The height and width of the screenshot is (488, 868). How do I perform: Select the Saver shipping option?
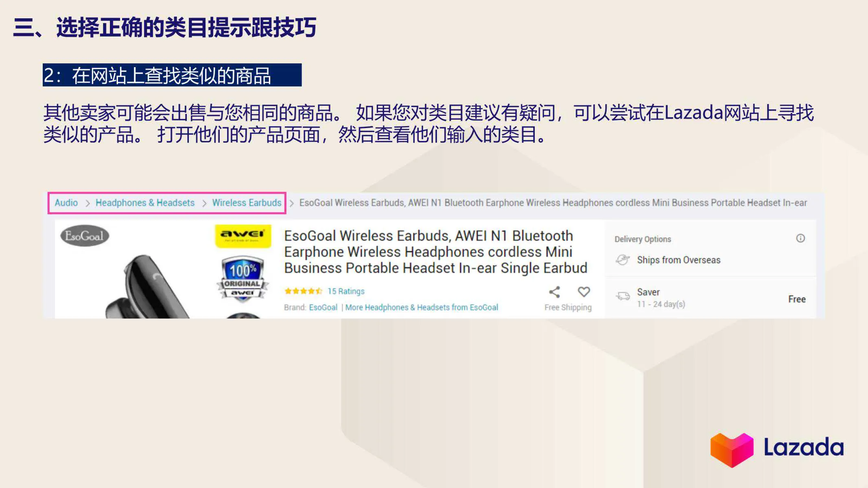tap(648, 292)
